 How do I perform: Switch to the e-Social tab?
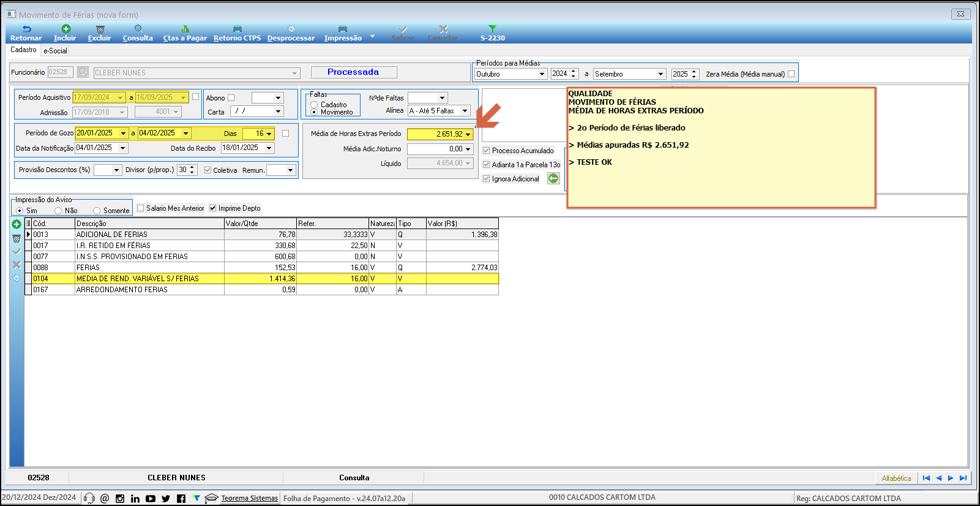pyautogui.click(x=55, y=51)
